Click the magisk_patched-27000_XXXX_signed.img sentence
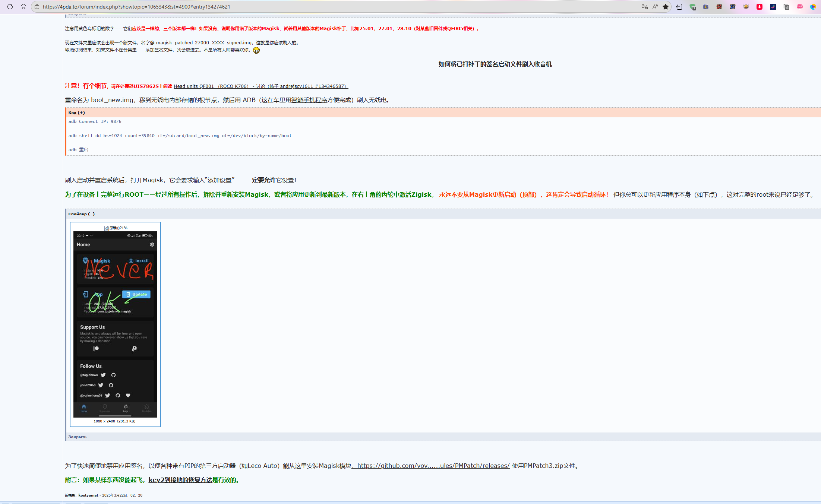Viewport: 821px width, 504px height. pyautogui.click(x=183, y=43)
